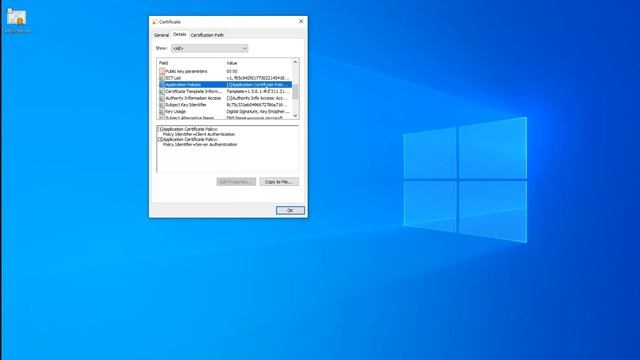Click the icon beside Public key parameters

click(x=162, y=71)
